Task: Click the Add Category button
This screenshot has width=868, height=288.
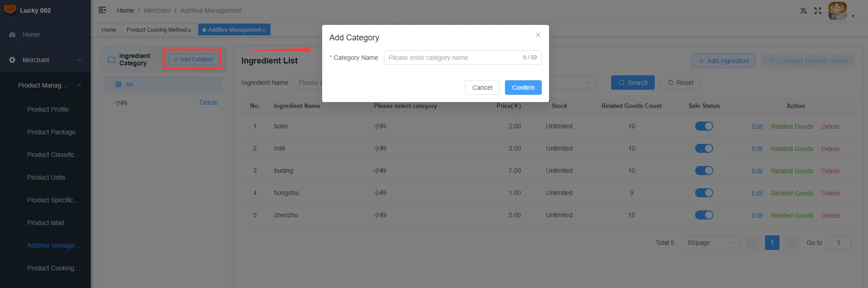Action: click(194, 59)
